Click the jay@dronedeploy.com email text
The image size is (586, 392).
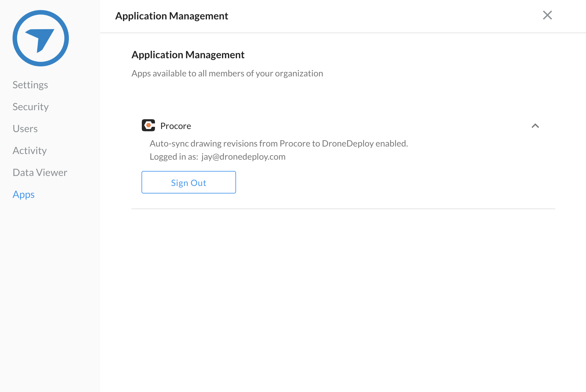tap(244, 157)
